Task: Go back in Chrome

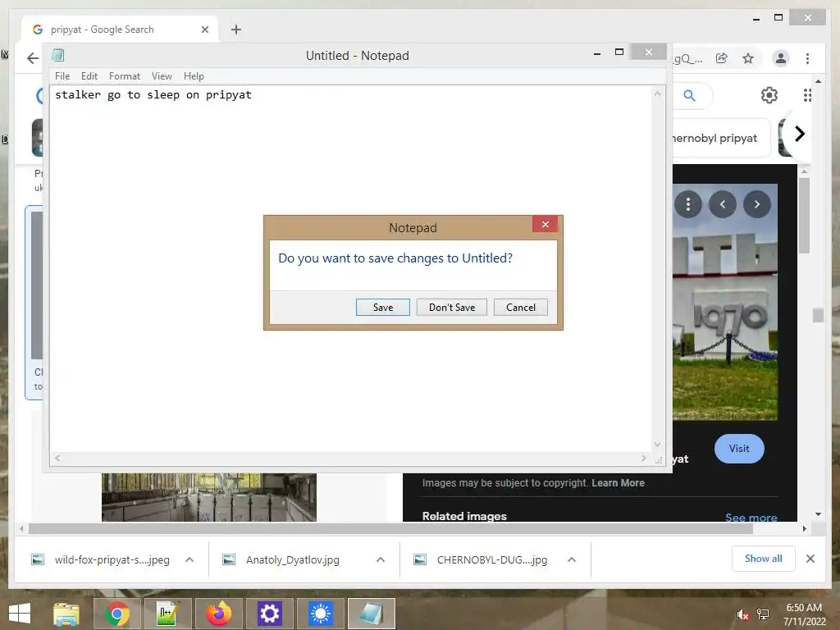Action: 33,58
